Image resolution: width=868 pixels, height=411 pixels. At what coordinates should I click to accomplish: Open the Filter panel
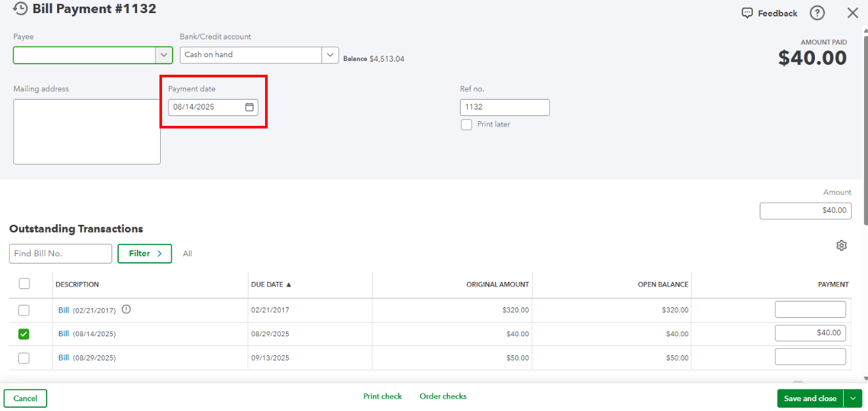coord(144,254)
